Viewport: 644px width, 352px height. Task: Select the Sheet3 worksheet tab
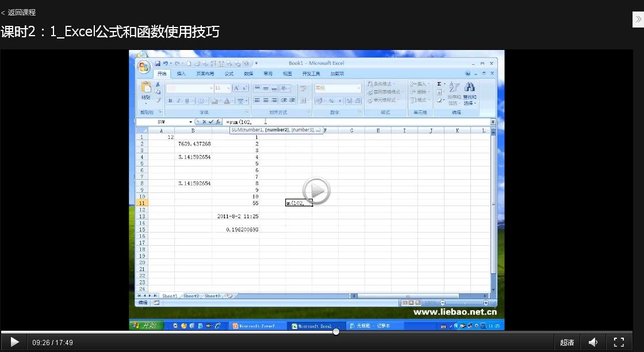[212, 296]
